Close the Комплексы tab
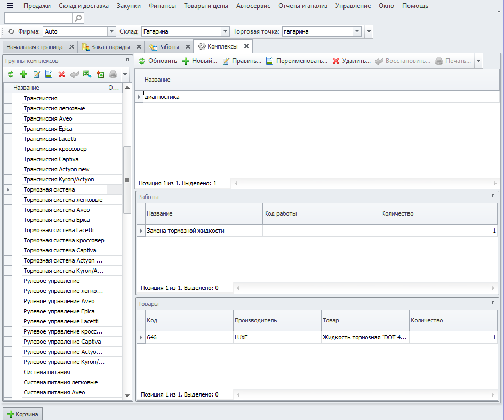The height and width of the screenshot is (420, 504). [246, 46]
